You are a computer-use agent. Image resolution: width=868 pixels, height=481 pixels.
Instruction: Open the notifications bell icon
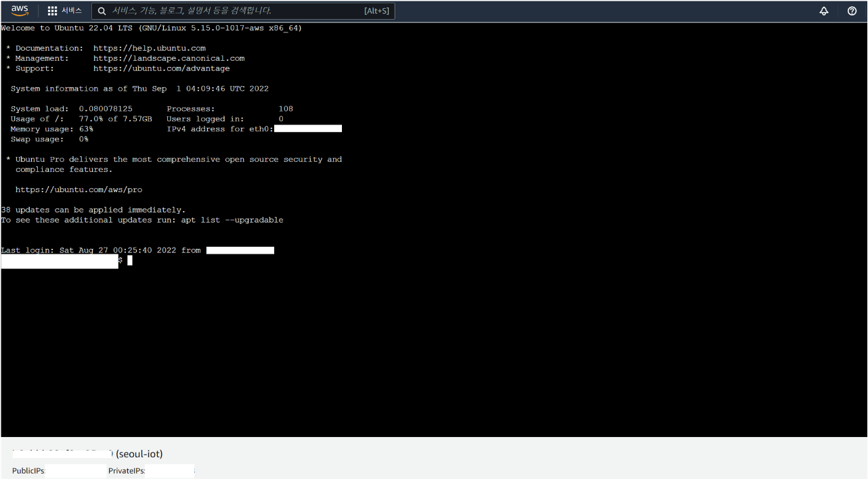click(x=824, y=11)
